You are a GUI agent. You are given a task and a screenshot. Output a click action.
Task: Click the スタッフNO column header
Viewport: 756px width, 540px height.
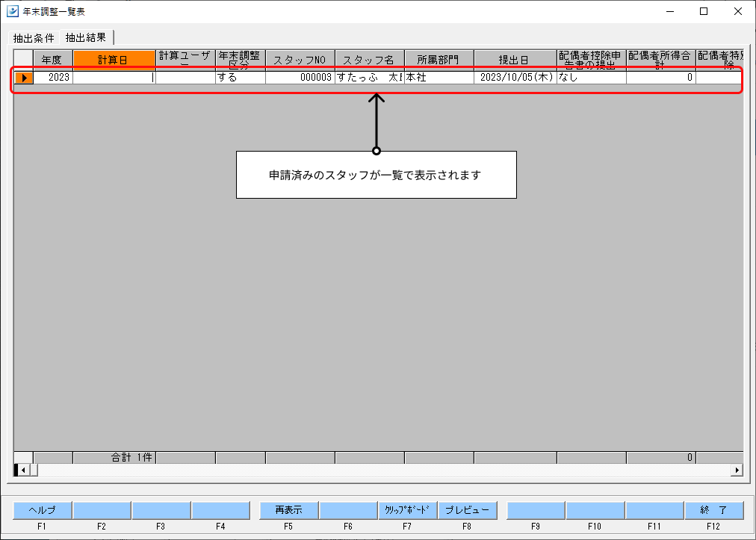click(300, 60)
